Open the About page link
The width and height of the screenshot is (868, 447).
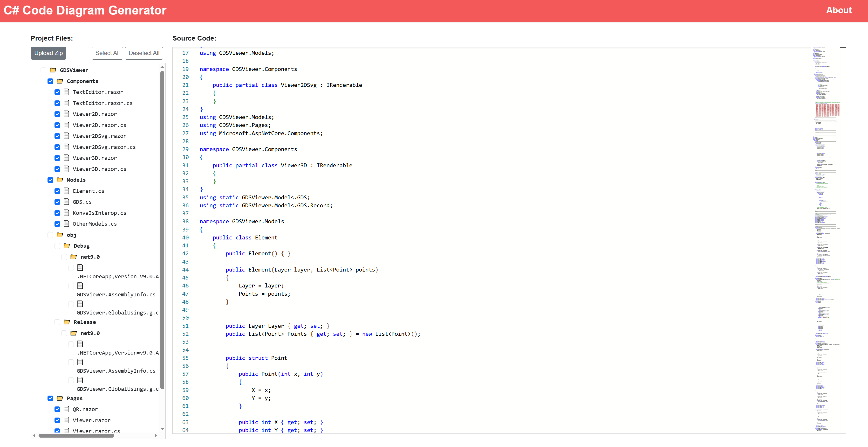click(839, 10)
